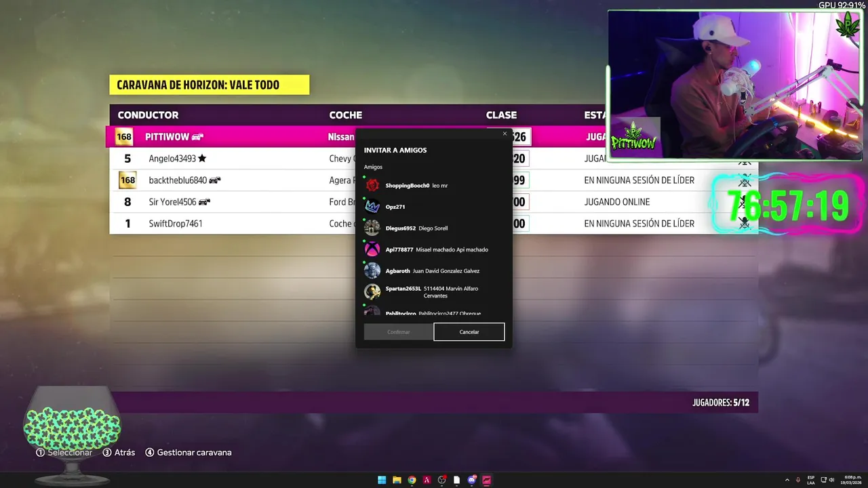Image resolution: width=868 pixels, height=488 pixels.
Task: Open File Explorer from the taskbar
Action: 397,480
